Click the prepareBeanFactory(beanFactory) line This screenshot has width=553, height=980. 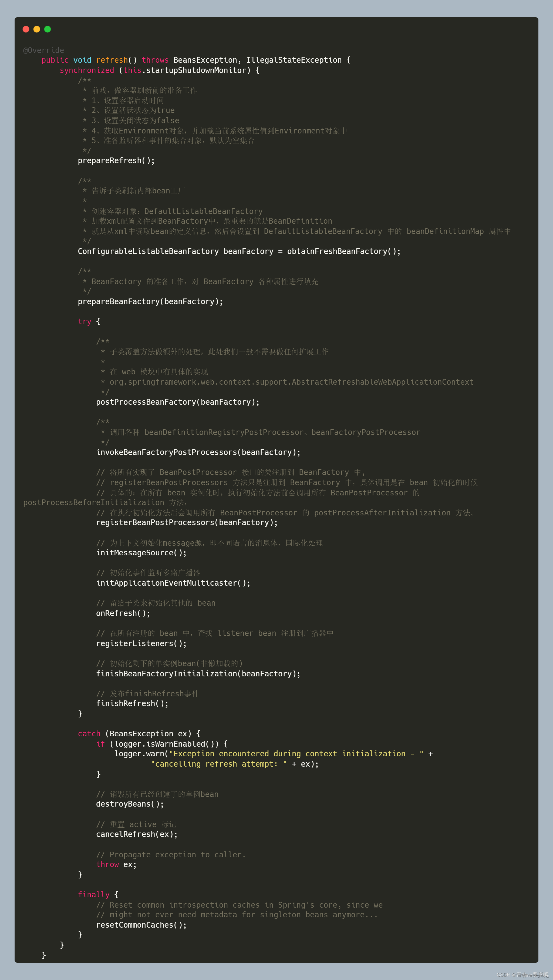tap(150, 301)
